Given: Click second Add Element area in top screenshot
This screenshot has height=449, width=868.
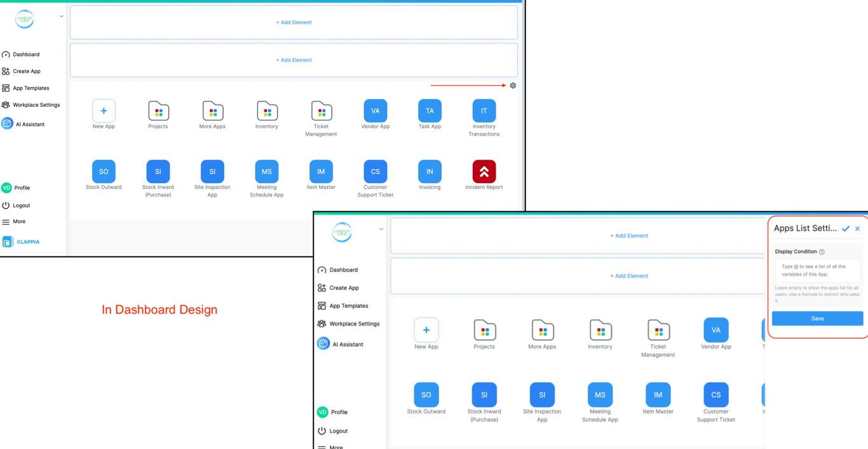Looking at the screenshot, I should pos(294,60).
